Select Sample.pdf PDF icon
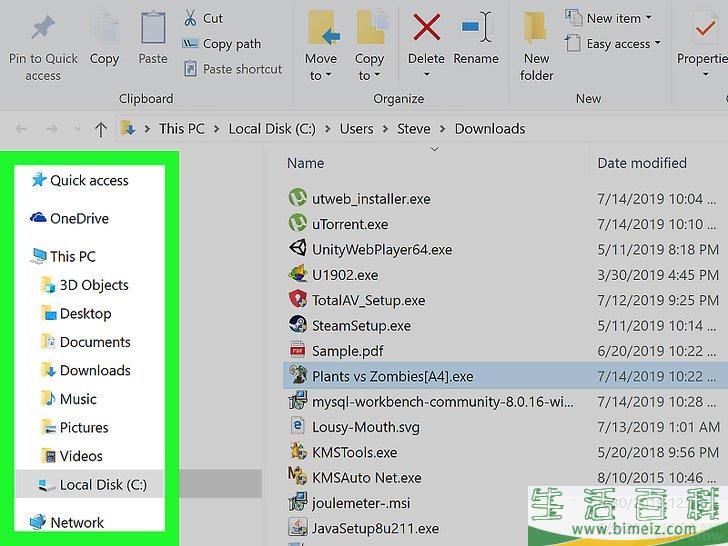The height and width of the screenshot is (546, 728). 297,350
